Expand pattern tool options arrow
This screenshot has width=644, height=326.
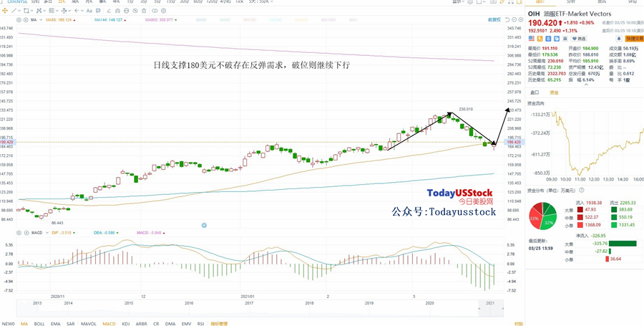point(44,11)
